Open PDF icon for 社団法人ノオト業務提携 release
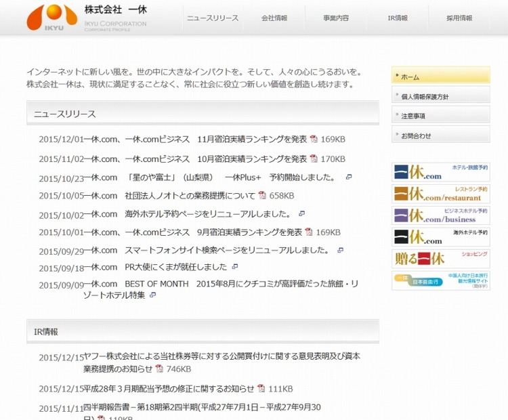 [x=262, y=195]
